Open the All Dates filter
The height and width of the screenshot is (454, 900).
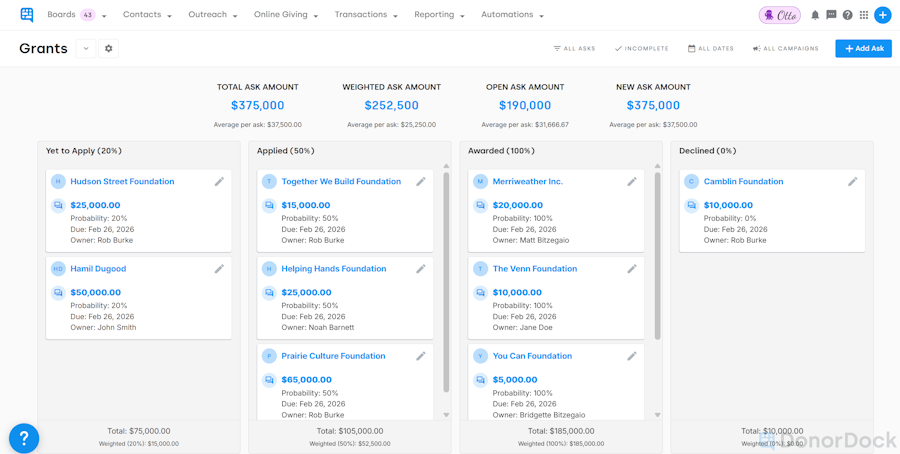710,48
